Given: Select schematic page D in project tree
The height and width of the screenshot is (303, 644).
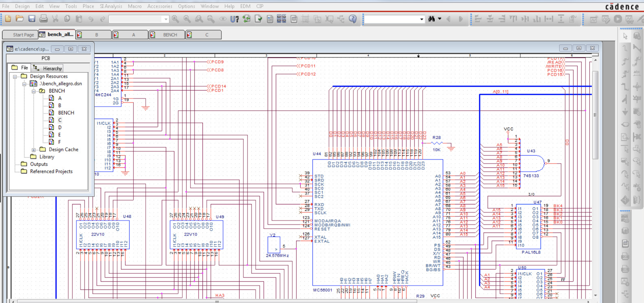Looking at the screenshot, I should [60, 128].
